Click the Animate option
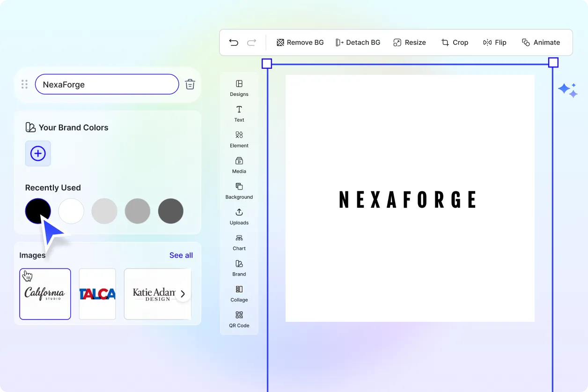 click(x=541, y=43)
